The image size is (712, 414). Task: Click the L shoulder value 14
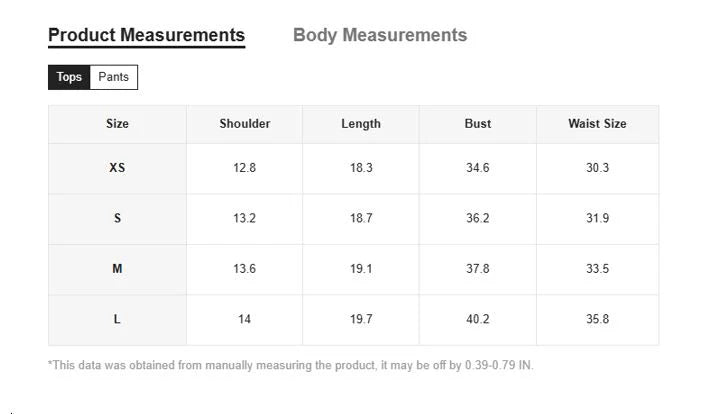tap(245, 319)
